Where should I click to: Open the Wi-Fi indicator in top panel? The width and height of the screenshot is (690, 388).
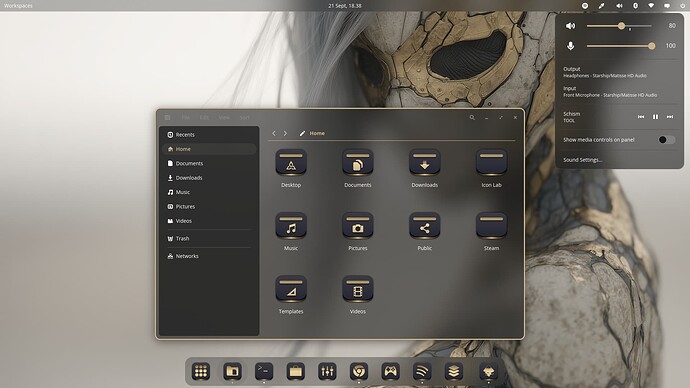[651, 6]
